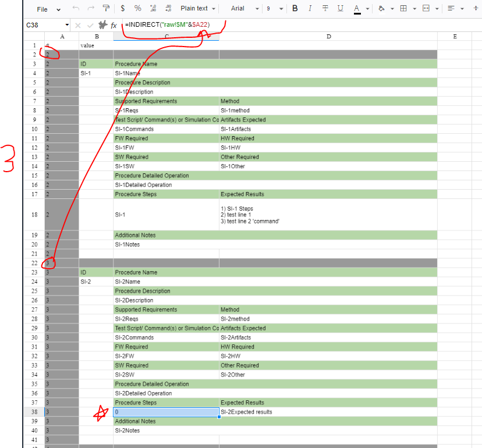Click 'value' header cell in B1
The width and height of the screenshot is (482, 448).
(x=96, y=45)
